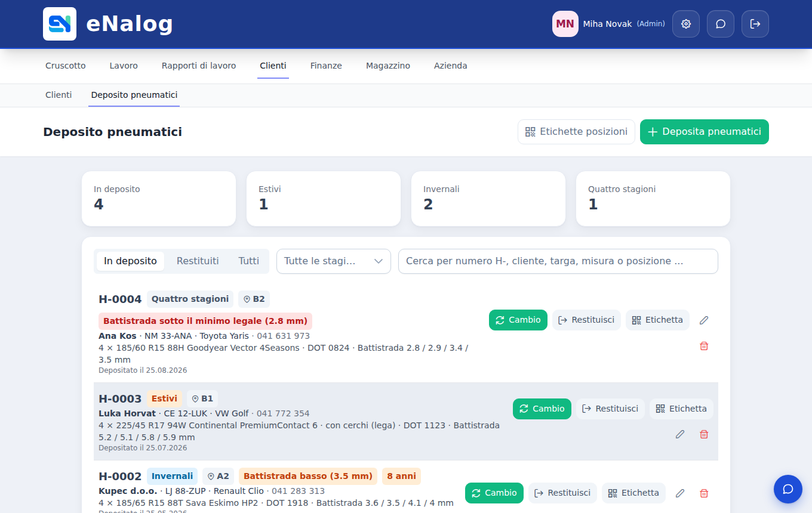
Task: Open Rapporti di lavoro tab
Action: point(199,66)
